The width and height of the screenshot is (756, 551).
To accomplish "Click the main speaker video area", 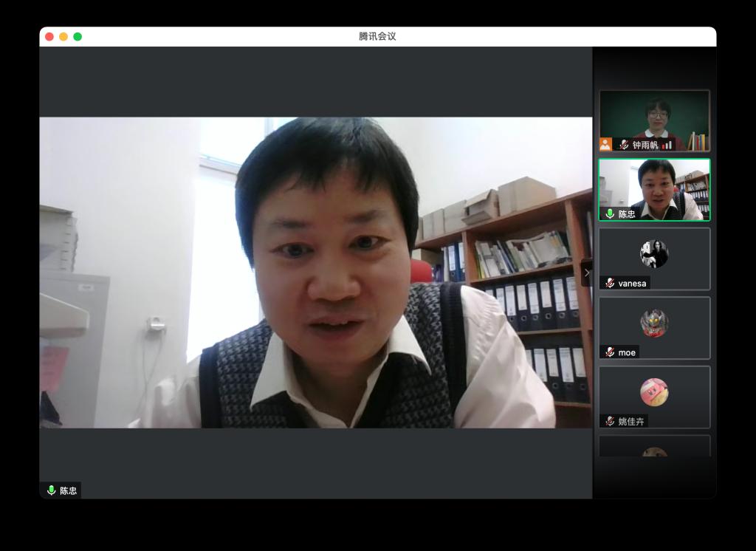I will [315, 273].
